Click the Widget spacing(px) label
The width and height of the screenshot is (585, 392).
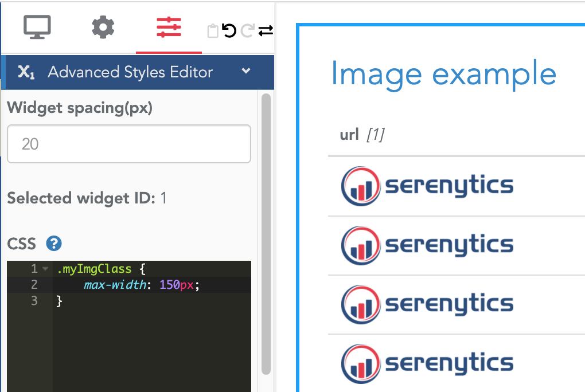pos(80,108)
